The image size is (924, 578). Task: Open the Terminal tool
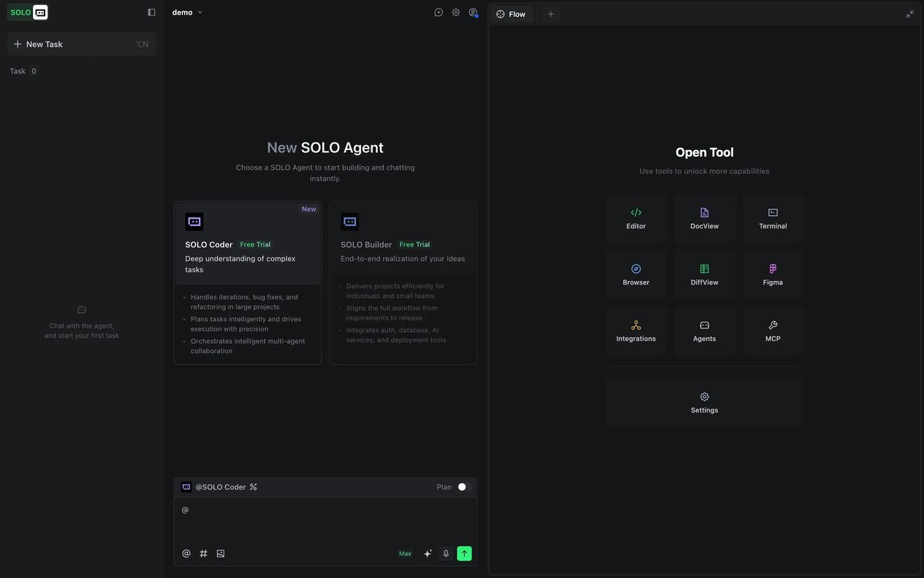(772, 217)
